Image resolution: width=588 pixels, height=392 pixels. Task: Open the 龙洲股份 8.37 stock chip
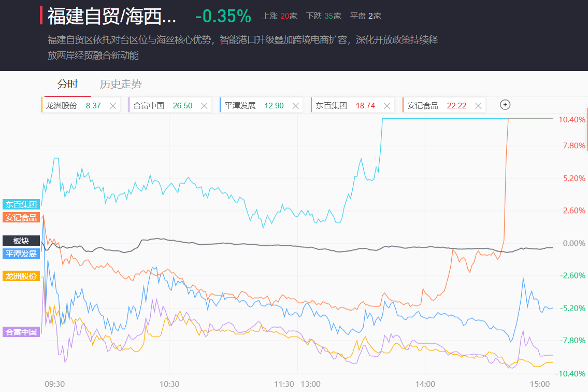coord(74,106)
